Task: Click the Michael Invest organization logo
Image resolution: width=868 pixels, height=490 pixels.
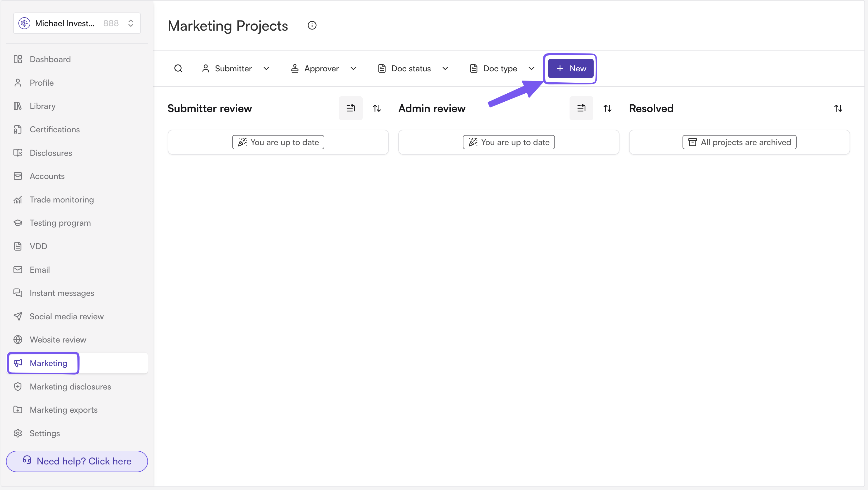Action: click(24, 23)
